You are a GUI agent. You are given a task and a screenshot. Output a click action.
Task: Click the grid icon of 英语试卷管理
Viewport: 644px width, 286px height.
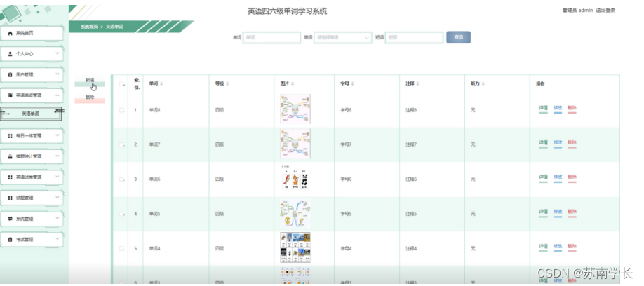click(x=11, y=177)
